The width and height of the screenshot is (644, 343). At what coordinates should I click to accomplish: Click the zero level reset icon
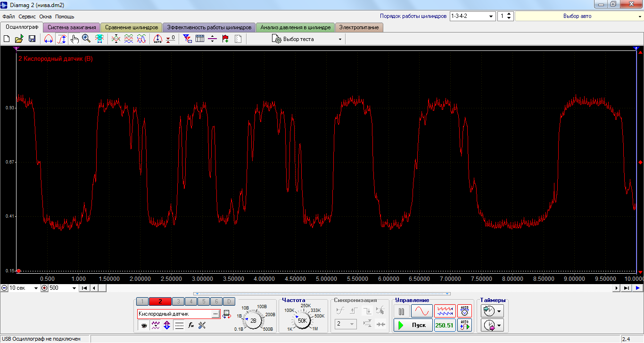[171, 39]
